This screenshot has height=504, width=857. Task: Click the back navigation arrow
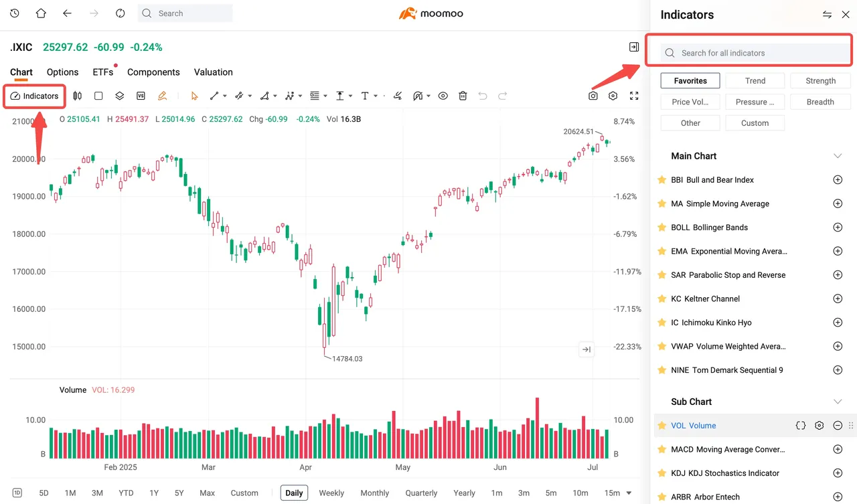[x=67, y=13]
